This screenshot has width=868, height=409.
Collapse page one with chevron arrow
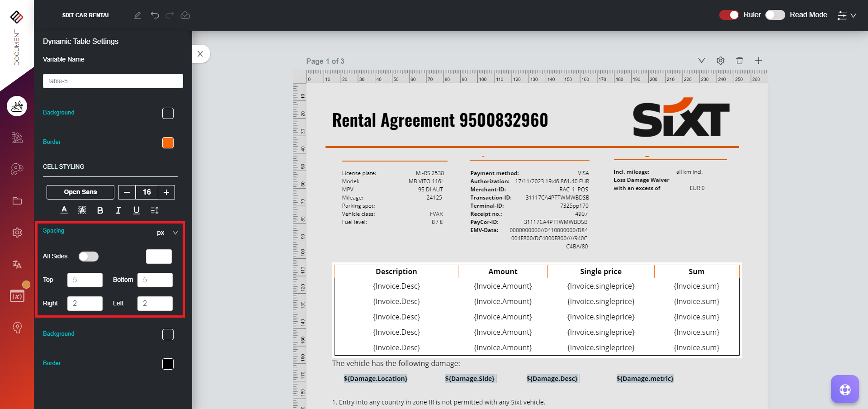click(702, 61)
